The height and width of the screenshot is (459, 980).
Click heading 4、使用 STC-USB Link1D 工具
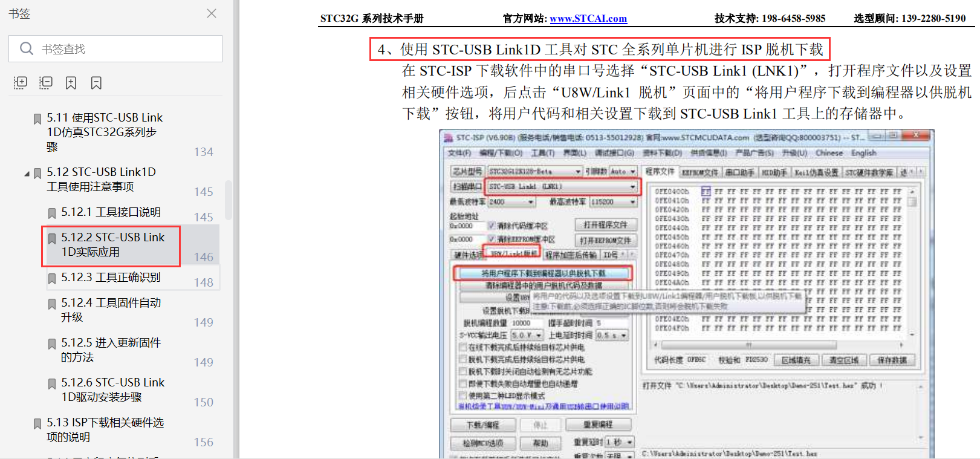(x=600, y=49)
